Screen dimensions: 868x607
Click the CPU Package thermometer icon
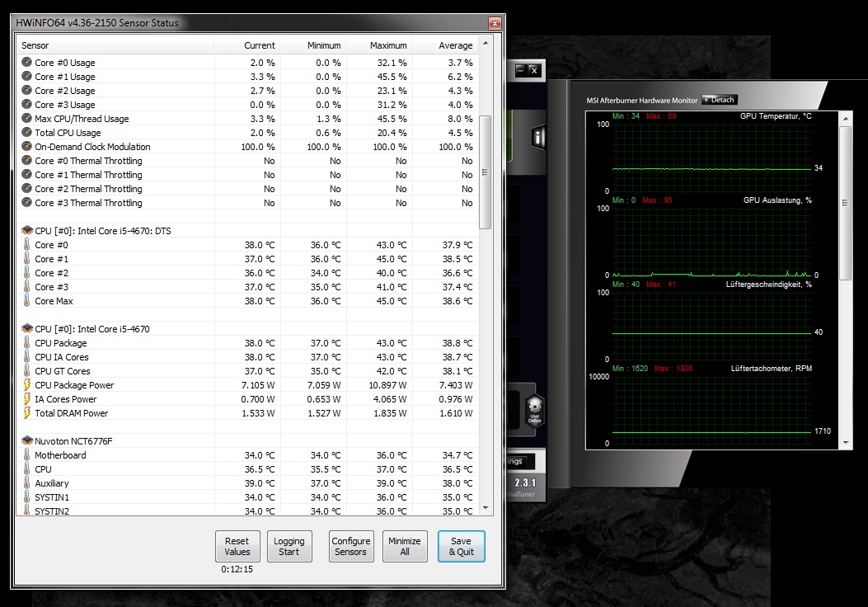click(26, 342)
